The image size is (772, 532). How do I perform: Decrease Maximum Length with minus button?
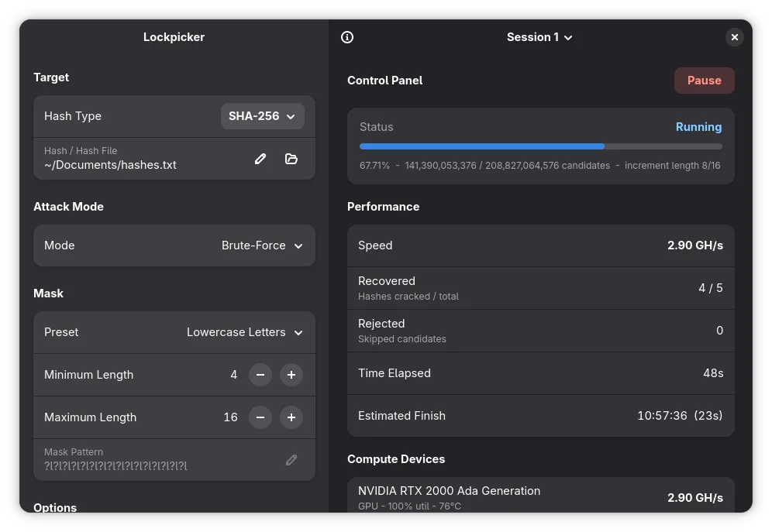[x=260, y=417]
